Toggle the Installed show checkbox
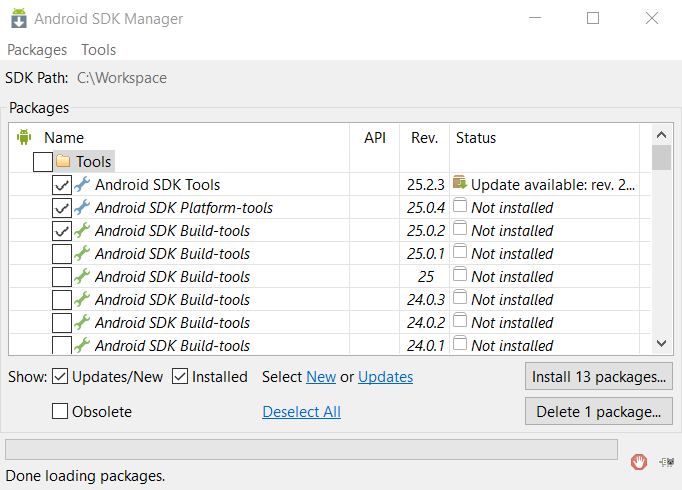The image size is (682, 490). coord(180,377)
